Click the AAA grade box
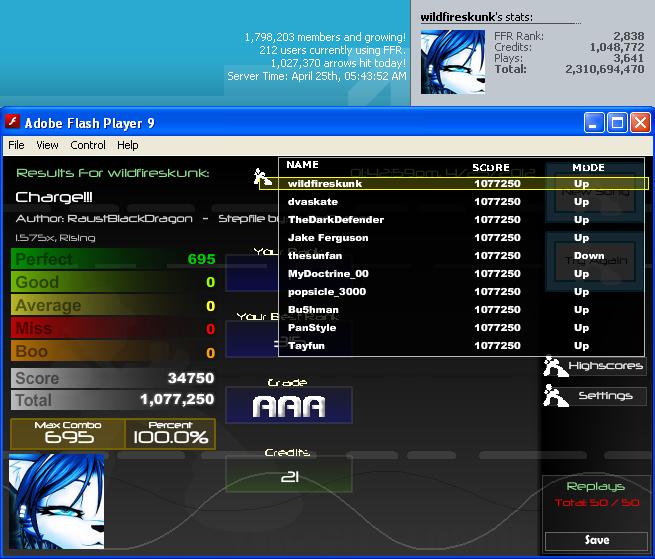Image resolution: width=655 pixels, height=559 pixels. [x=289, y=406]
